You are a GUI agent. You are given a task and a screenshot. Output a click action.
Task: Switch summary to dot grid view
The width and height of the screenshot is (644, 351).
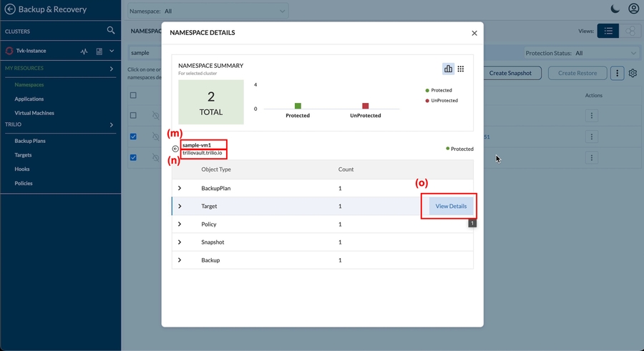(x=461, y=69)
